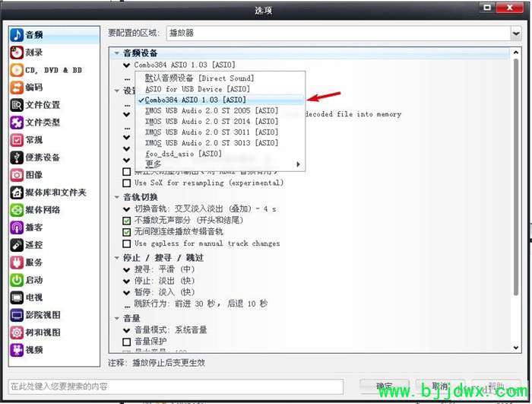Enable Use gapless for manual track changes
Screen dimensions: 532x404
pos(127,244)
